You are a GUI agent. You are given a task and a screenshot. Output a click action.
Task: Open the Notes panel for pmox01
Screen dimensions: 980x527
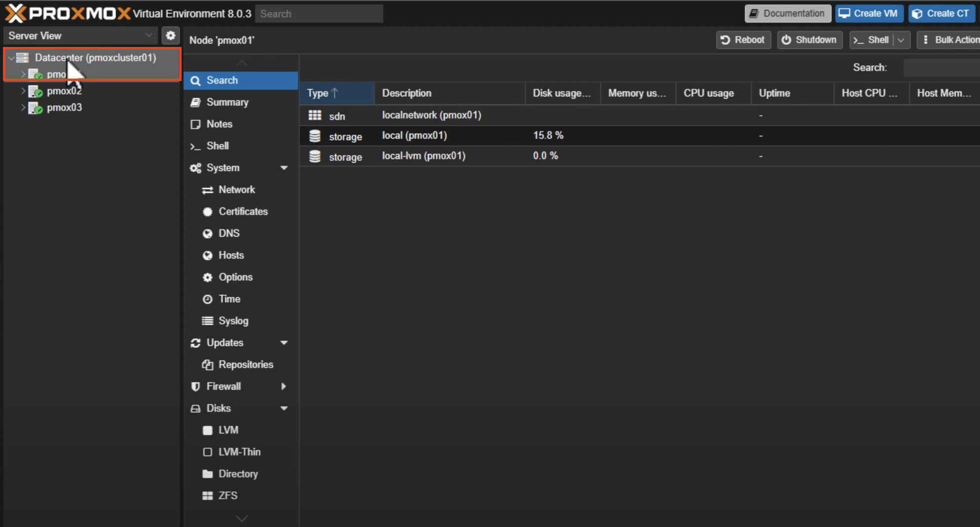(219, 124)
